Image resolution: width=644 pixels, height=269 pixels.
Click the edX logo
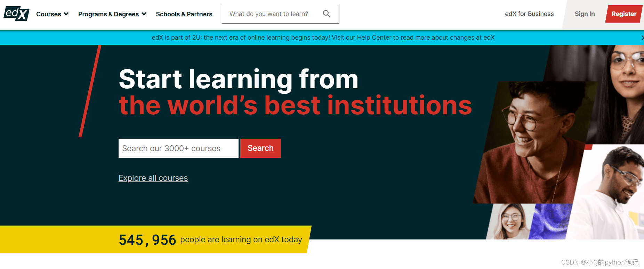point(16,14)
